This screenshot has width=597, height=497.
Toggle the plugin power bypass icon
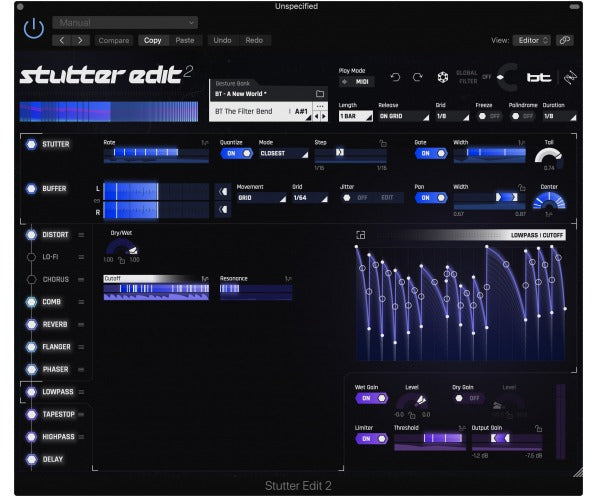click(34, 29)
